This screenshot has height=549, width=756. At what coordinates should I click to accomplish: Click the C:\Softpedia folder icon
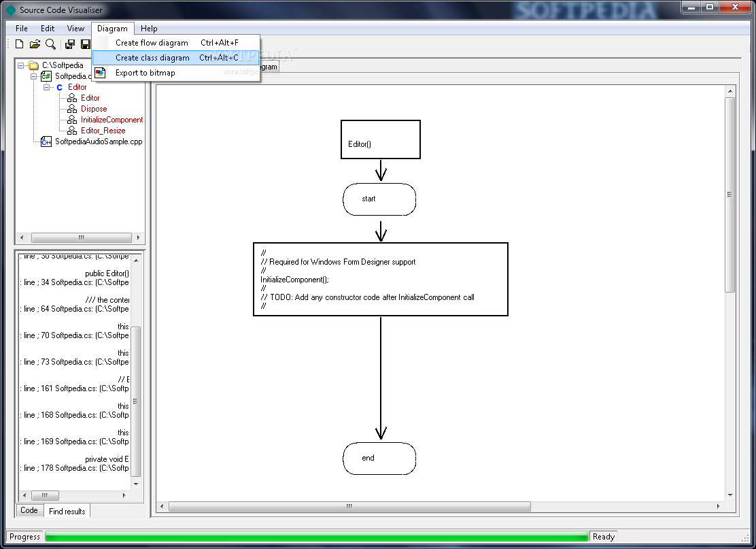[x=33, y=65]
